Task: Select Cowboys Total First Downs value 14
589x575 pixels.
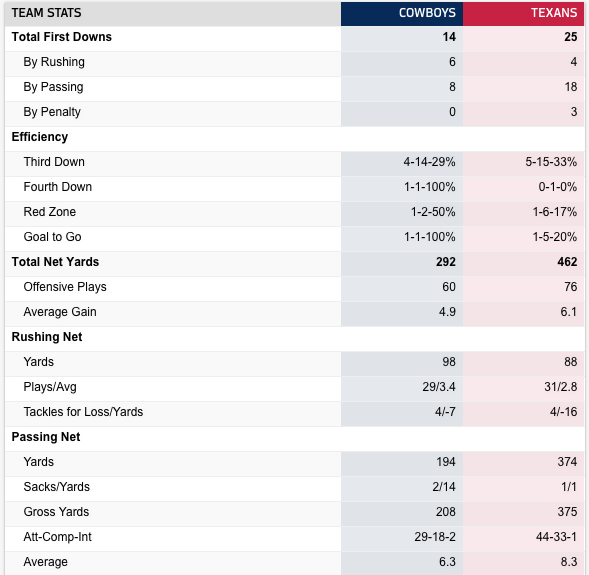Action: (x=449, y=37)
